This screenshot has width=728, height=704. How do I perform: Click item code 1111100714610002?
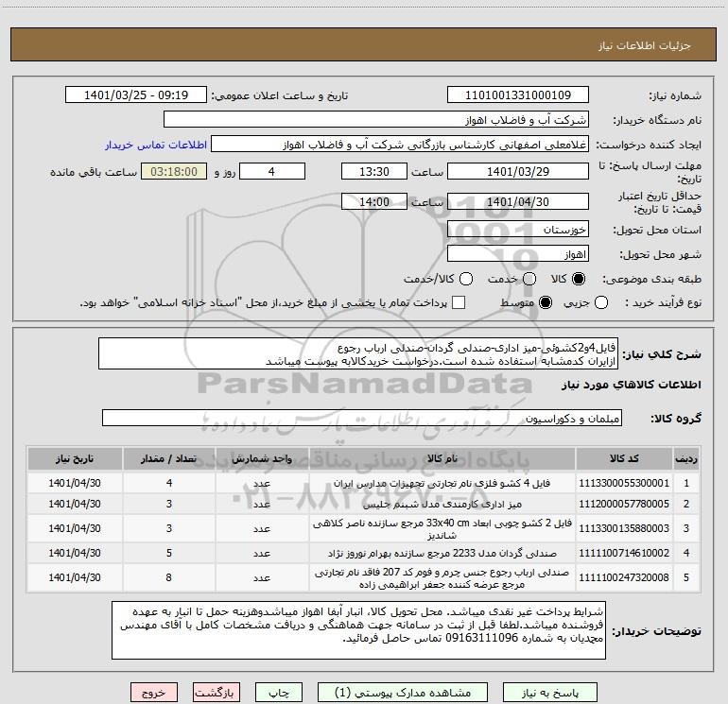[x=624, y=553]
